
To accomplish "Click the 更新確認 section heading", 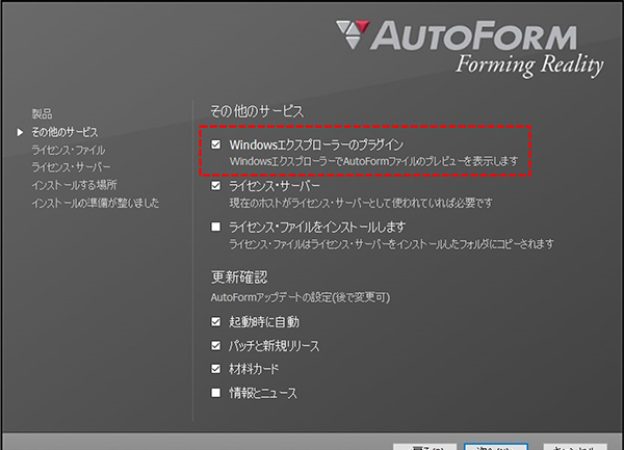I will point(239,277).
